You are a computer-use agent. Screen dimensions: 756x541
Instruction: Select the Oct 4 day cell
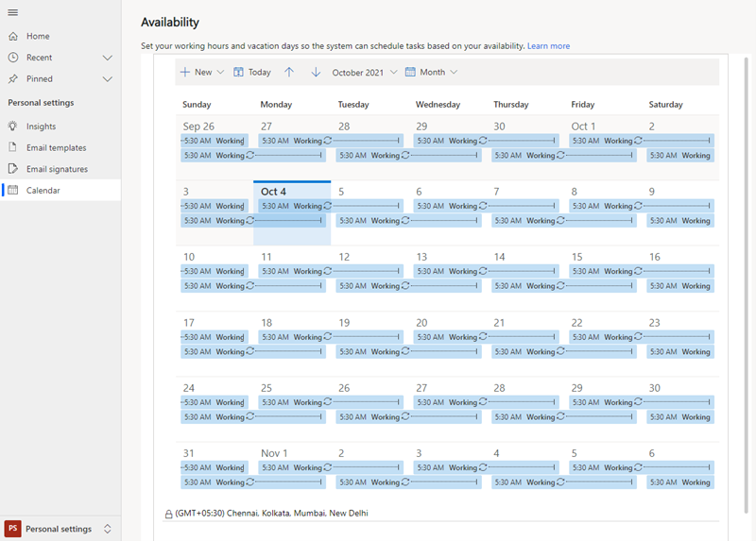click(x=292, y=213)
